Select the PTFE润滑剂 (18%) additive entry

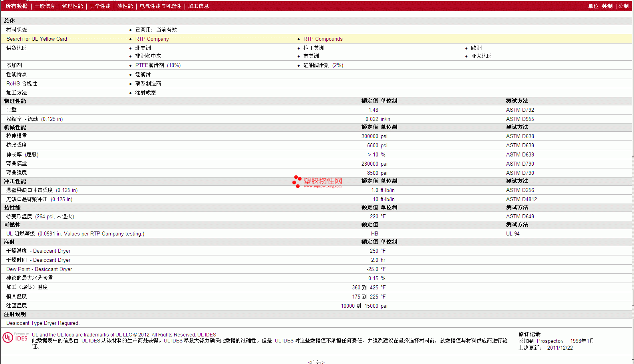click(158, 65)
